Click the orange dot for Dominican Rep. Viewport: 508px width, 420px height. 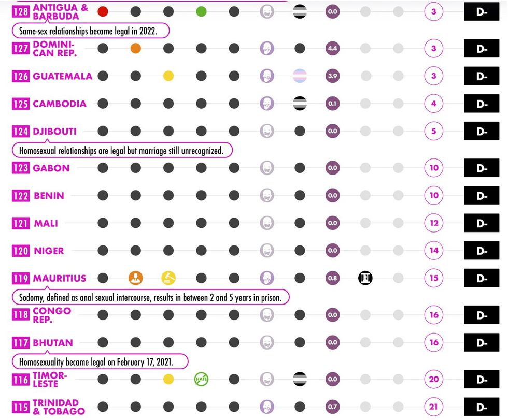coord(136,49)
